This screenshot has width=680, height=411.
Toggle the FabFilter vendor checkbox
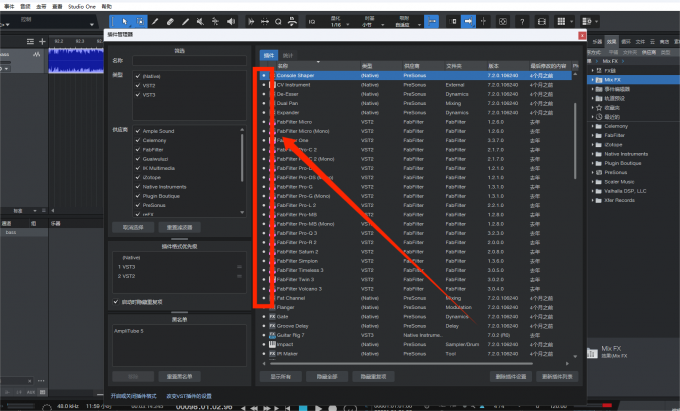tap(138, 150)
